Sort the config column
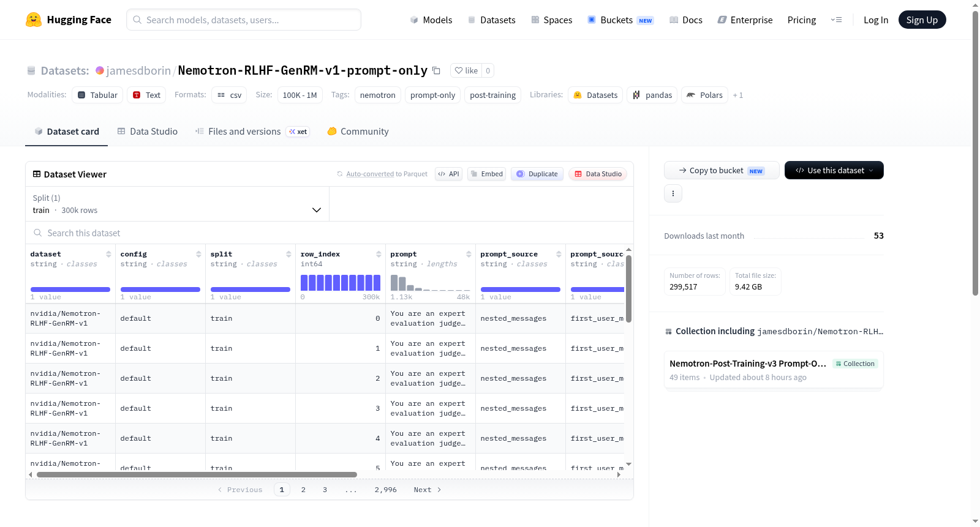 [x=198, y=254]
